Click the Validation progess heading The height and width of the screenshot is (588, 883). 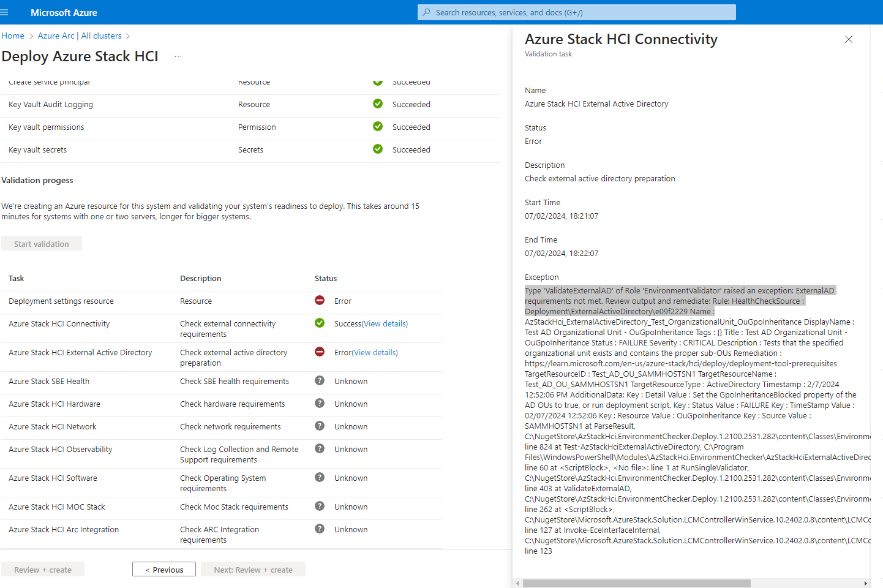point(37,180)
